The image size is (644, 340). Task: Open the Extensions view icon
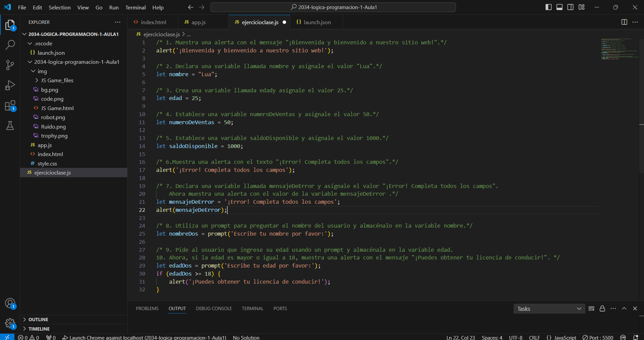[x=10, y=106]
